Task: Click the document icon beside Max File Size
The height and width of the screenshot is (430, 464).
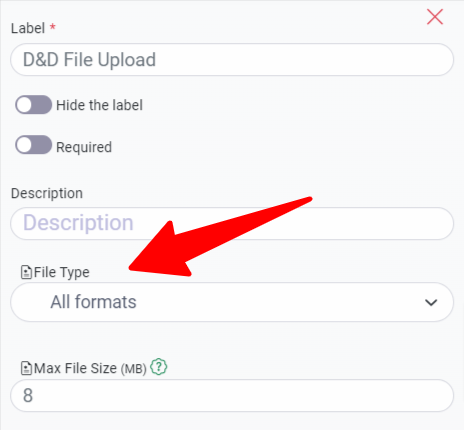Action: pyautogui.click(x=26, y=368)
